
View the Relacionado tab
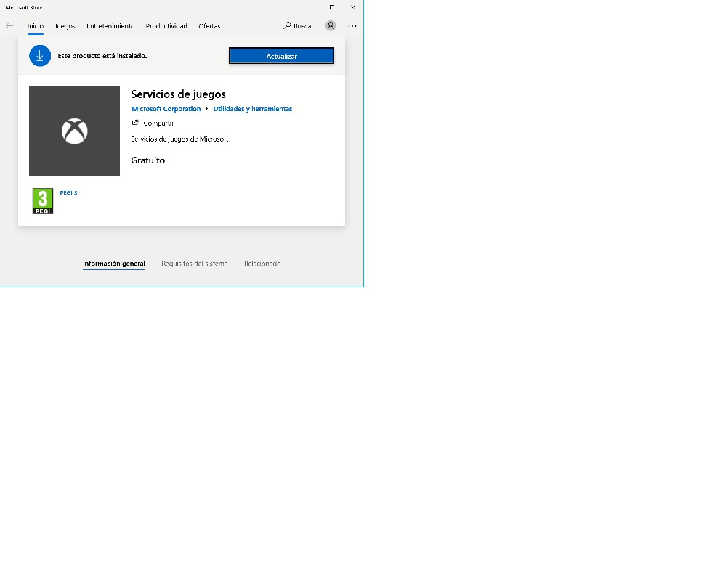(262, 264)
